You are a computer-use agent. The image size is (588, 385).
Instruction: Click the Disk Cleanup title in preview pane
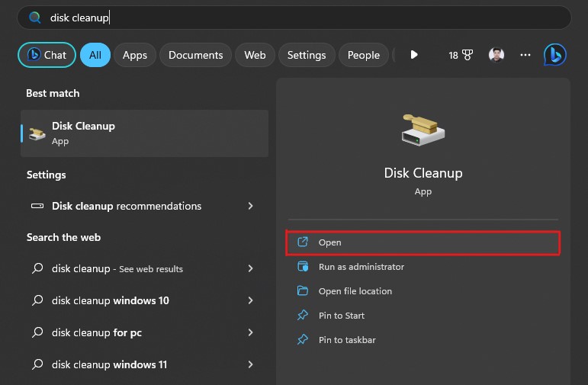tap(423, 173)
